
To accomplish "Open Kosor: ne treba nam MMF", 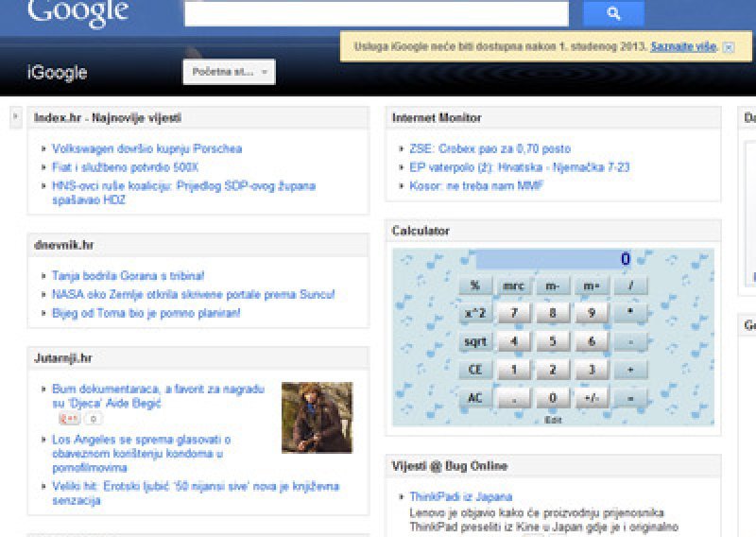I will [x=476, y=186].
